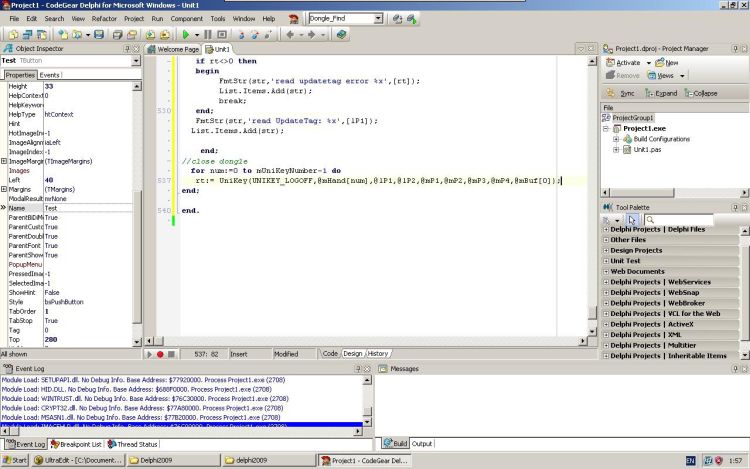The height and width of the screenshot is (469, 750).
Task: Open the Run button dropdown arrow
Action: 197,34
